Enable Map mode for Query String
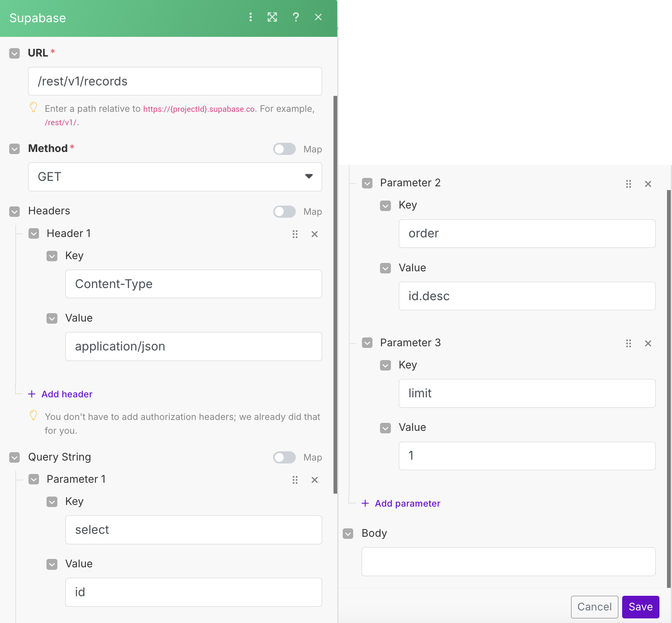The width and height of the screenshot is (672, 623). click(284, 457)
